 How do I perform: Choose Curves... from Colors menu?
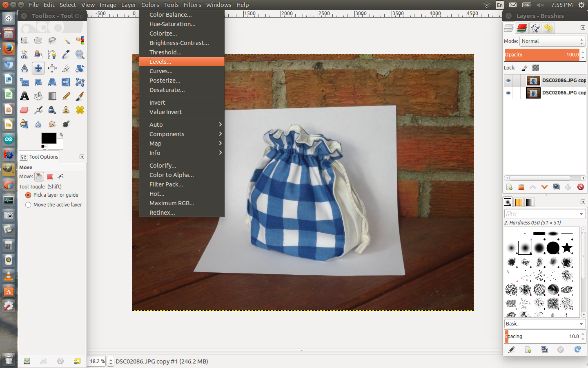pyautogui.click(x=182, y=71)
